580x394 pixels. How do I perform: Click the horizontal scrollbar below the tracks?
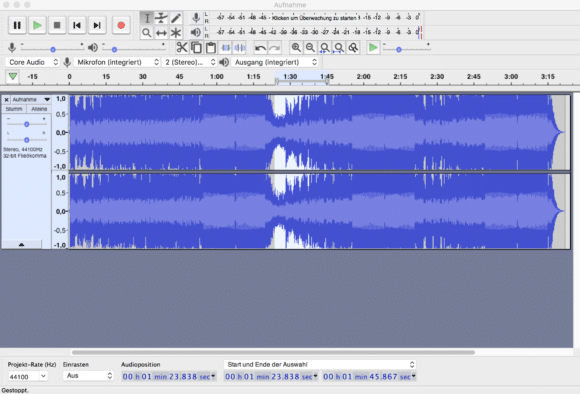coord(273,352)
